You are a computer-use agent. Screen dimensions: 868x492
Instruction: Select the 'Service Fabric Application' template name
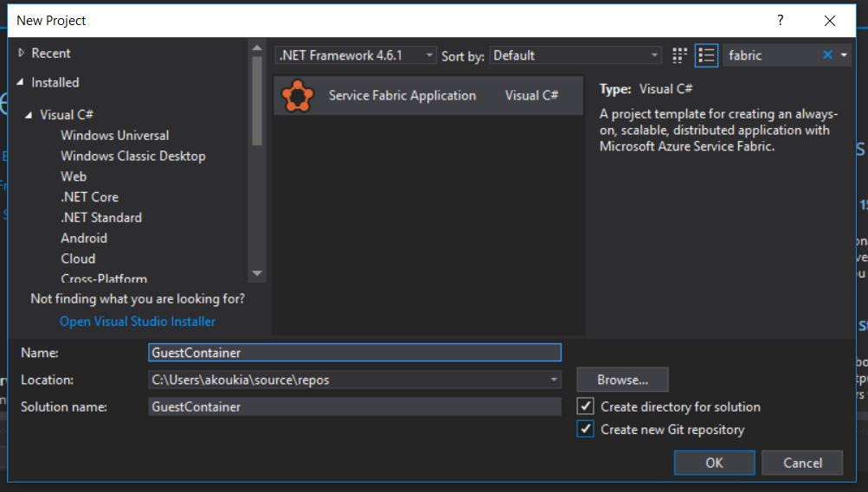tap(402, 95)
